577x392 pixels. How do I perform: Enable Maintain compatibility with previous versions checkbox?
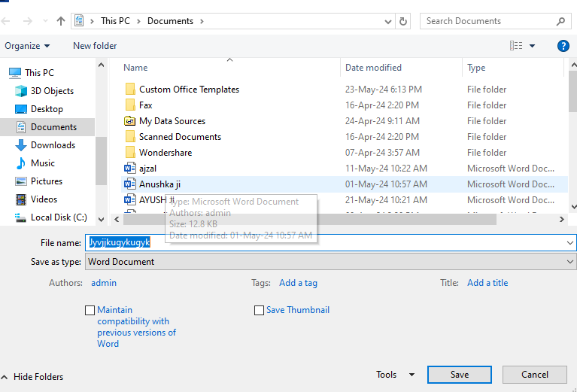[x=90, y=310]
